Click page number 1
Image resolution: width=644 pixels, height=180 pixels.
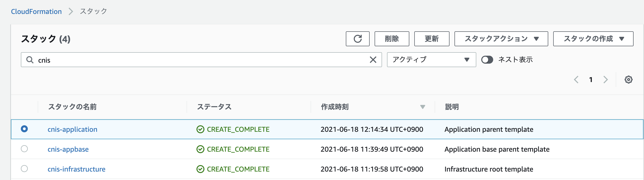point(591,80)
